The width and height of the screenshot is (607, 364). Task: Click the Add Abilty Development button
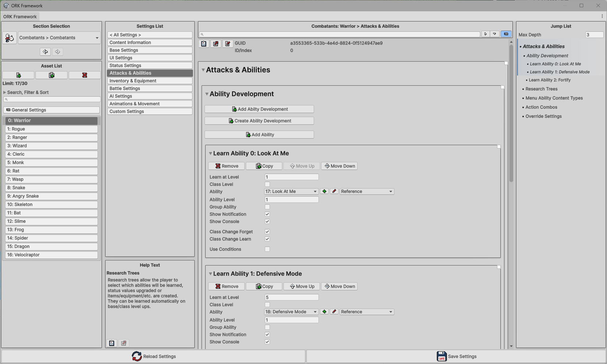259,109
